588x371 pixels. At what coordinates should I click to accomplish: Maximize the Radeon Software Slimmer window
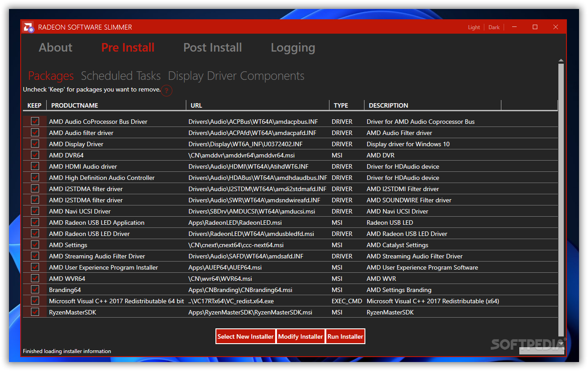click(x=535, y=27)
